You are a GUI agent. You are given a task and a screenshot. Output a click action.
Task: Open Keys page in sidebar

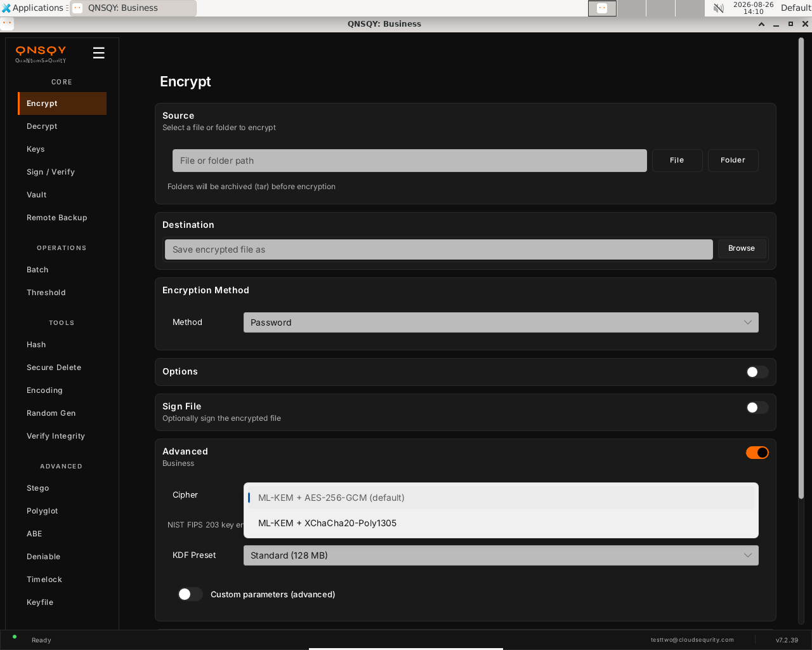coord(62,149)
